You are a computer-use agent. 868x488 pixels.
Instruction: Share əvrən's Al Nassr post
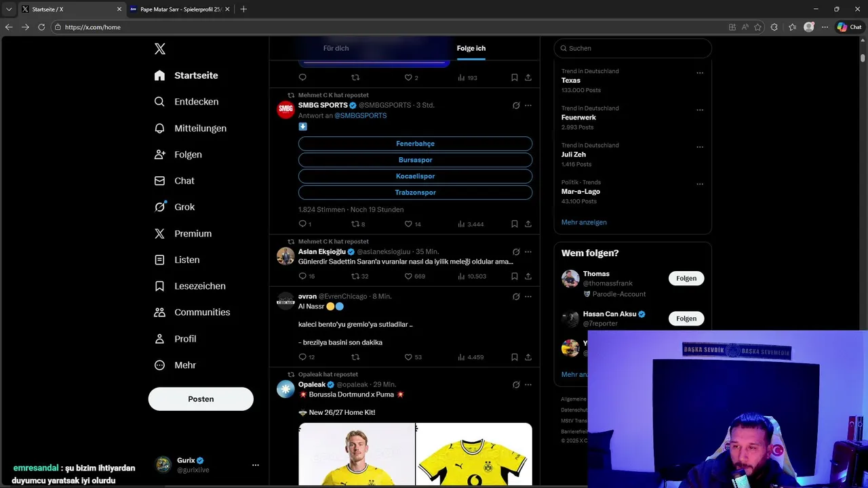pyautogui.click(x=528, y=357)
